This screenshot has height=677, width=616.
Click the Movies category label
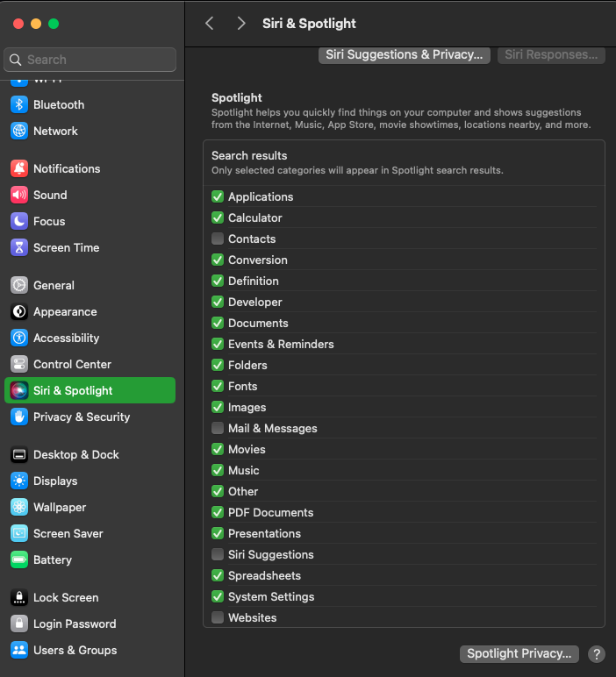coord(247,449)
